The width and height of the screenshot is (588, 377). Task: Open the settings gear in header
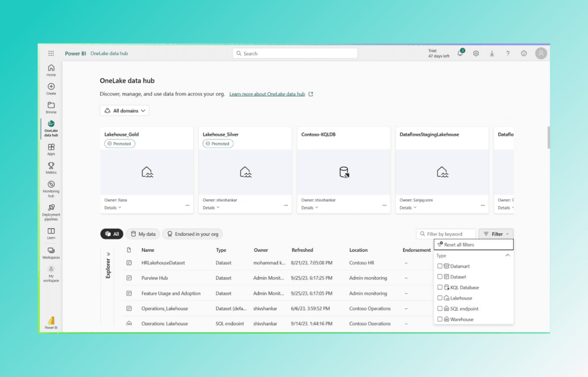(x=476, y=53)
